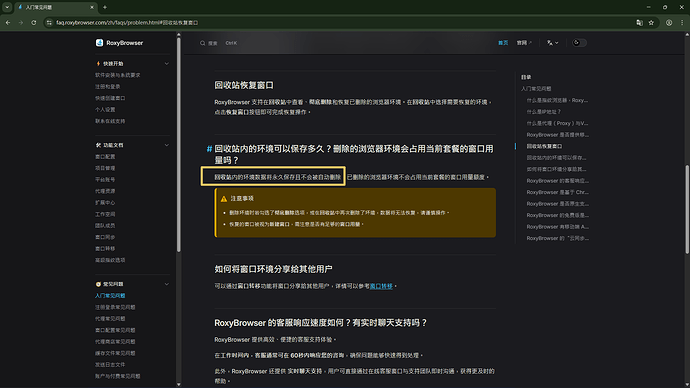This screenshot has width=690, height=388.
Task: Open 项目管理 in sidebar
Action: click(105, 168)
